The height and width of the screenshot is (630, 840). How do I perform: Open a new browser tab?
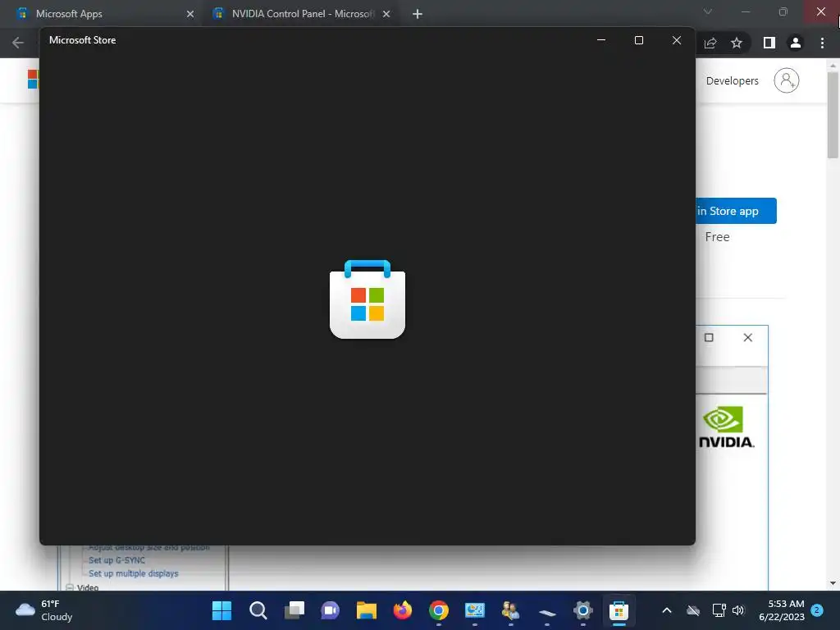418,14
